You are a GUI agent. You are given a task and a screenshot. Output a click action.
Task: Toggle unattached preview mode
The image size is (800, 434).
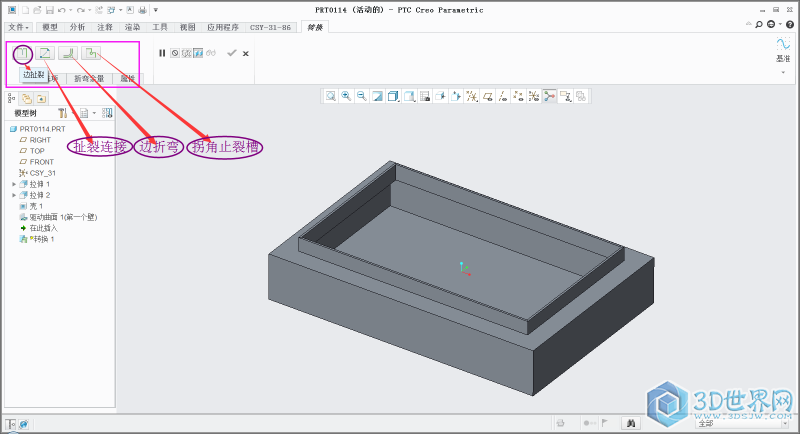coord(187,53)
